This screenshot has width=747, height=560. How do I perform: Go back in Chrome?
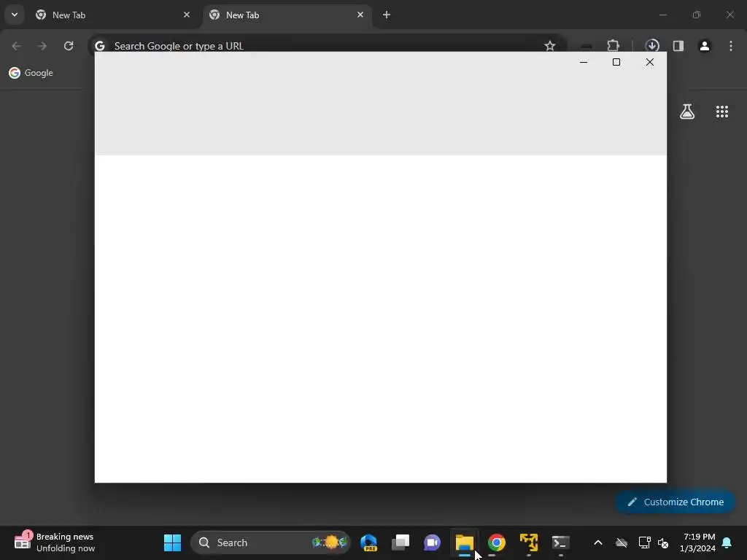[16, 46]
